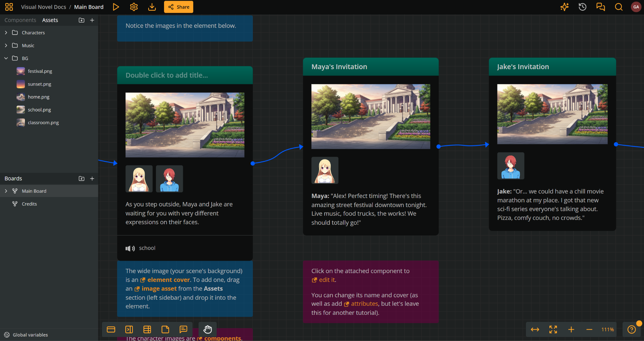
Task: Click the search magnifier icon
Action: pyautogui.click(x=619, y=7)
